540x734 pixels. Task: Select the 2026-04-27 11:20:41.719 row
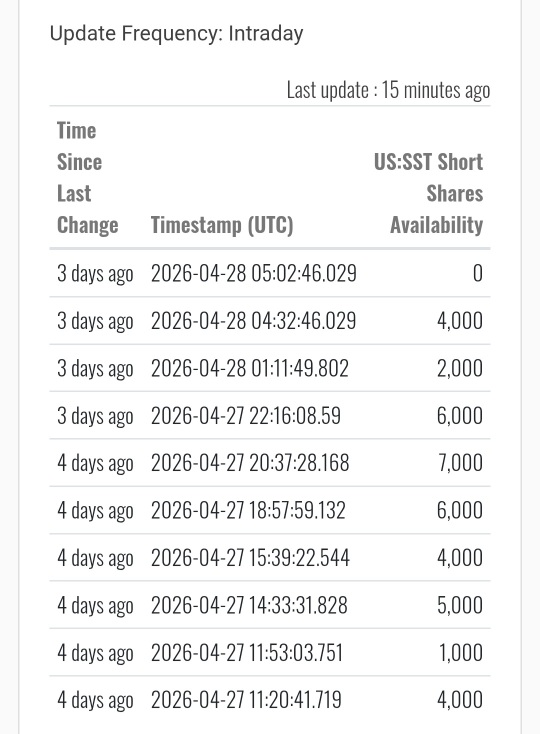click(270, 700)
